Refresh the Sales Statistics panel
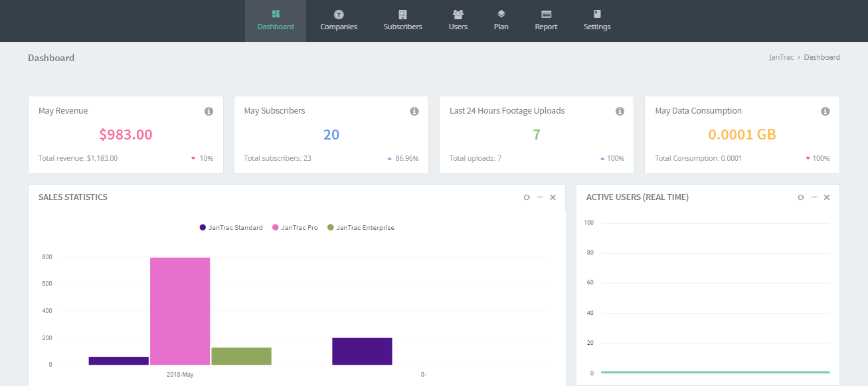The image size is (868, 386). [x=527, y=197]
